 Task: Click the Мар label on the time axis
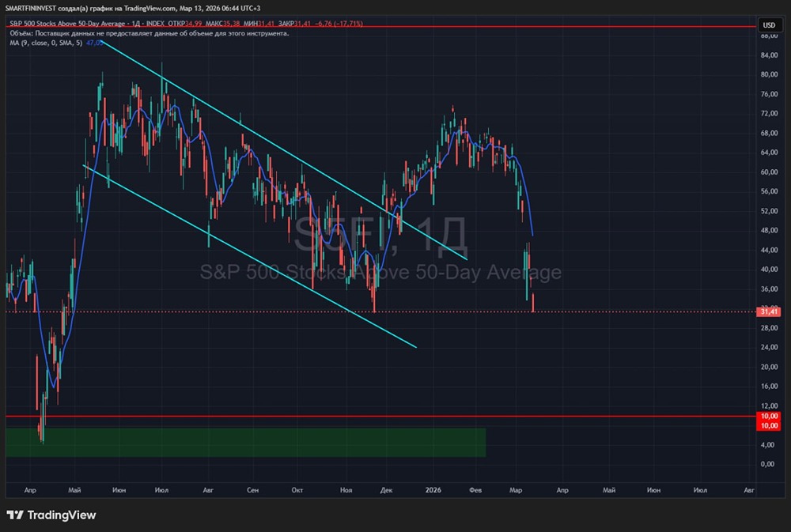point(516,490)
